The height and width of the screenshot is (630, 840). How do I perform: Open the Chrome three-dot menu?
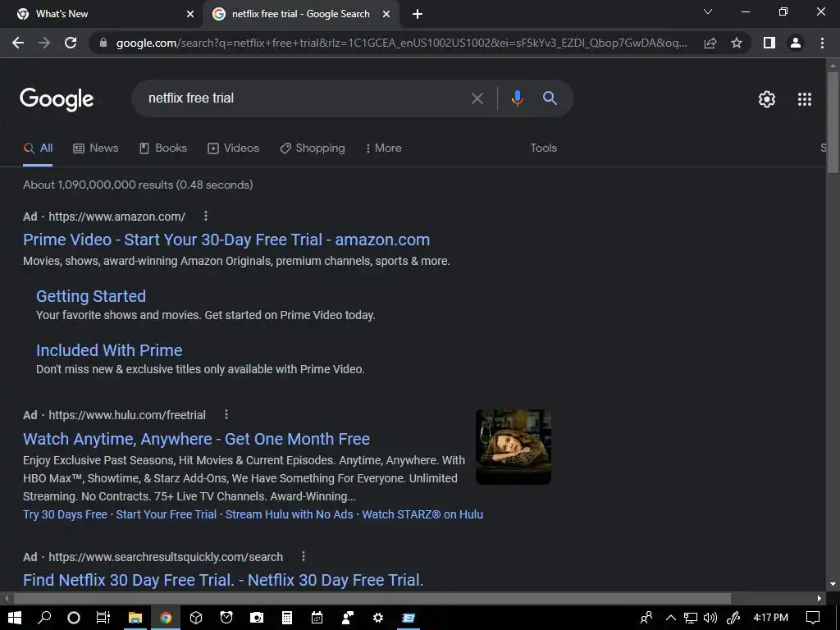pyautogui.click(x=822, y=43)
